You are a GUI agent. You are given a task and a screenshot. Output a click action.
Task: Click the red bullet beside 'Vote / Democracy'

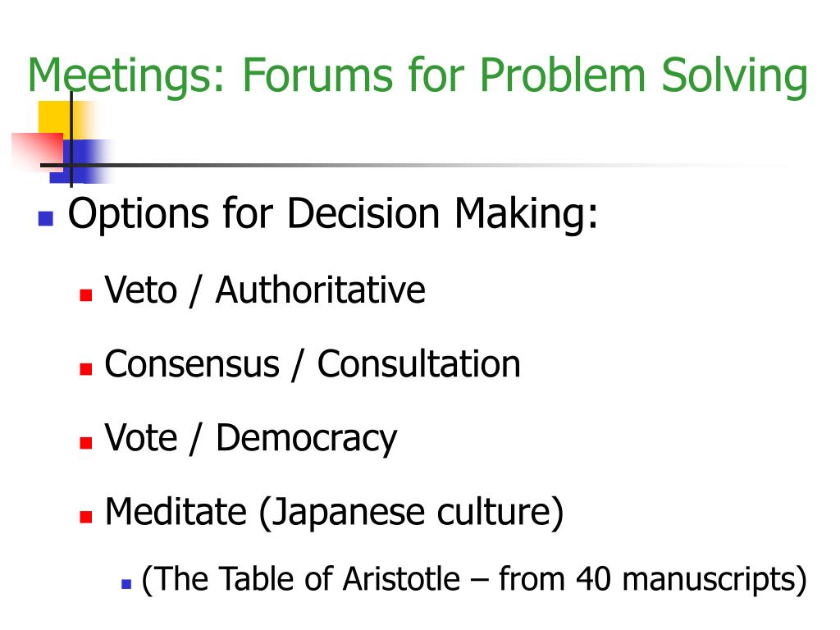tap(84, 443)
